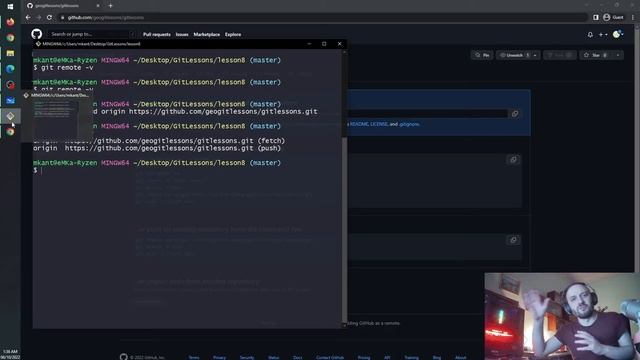The width and height of the screenshot is (640, 360).
Task: Go back with browser back arrow
Action: tap(28, 18)
